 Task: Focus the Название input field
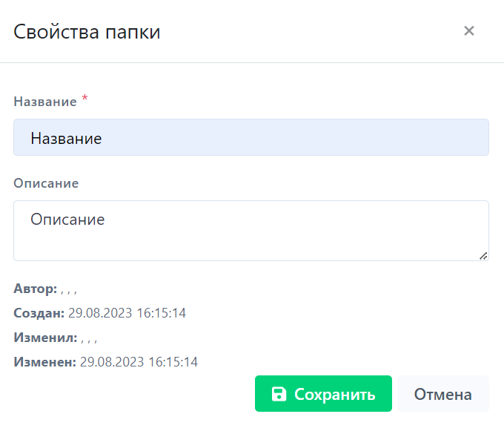click(251, 138)
